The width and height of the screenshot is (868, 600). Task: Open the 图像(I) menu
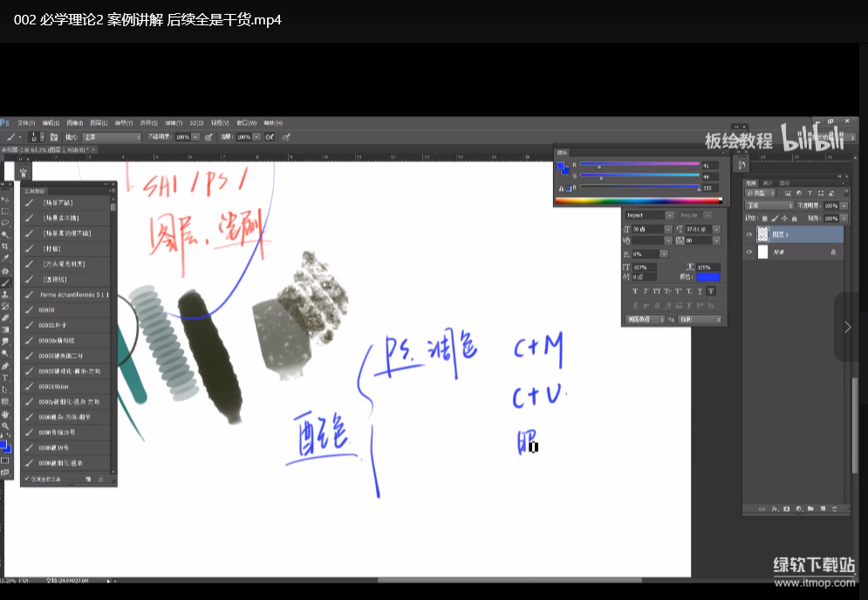pyautogui.click(x=75, y=123)
